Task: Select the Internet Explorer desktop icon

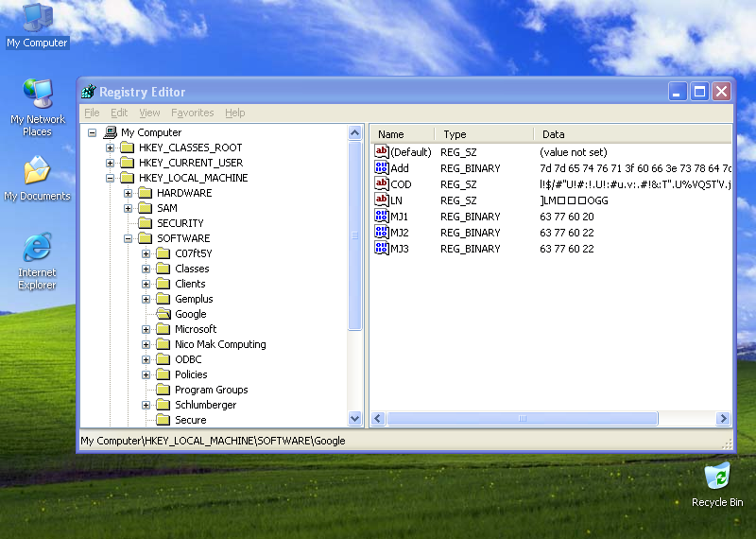Action: tap(37, 261)
